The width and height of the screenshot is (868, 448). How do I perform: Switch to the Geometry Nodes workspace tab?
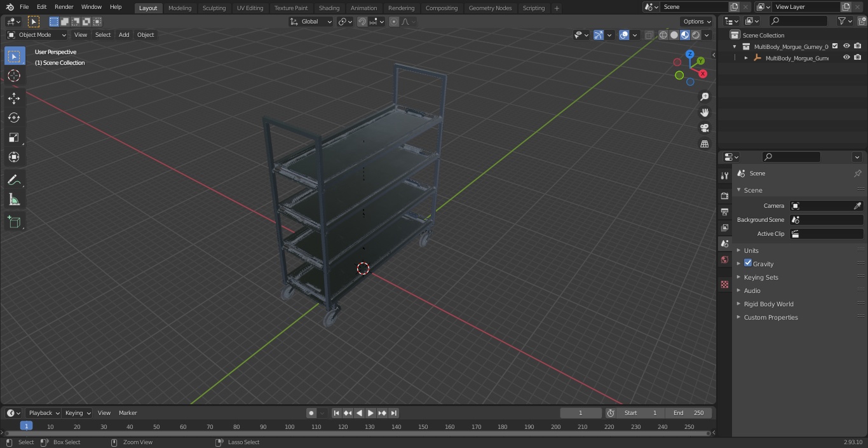[490, 8]
